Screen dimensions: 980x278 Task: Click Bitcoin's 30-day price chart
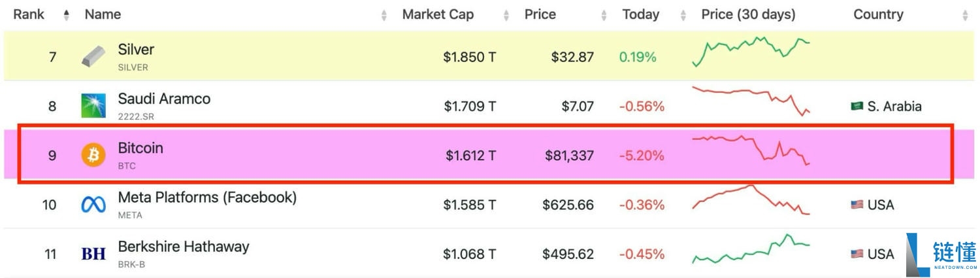tap(751, 150)
